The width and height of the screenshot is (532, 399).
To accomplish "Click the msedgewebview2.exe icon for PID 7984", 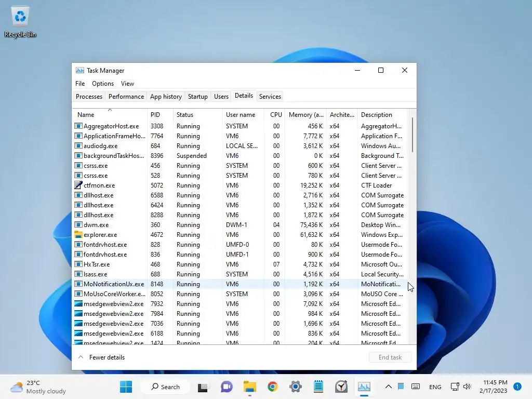I will 78,313.
